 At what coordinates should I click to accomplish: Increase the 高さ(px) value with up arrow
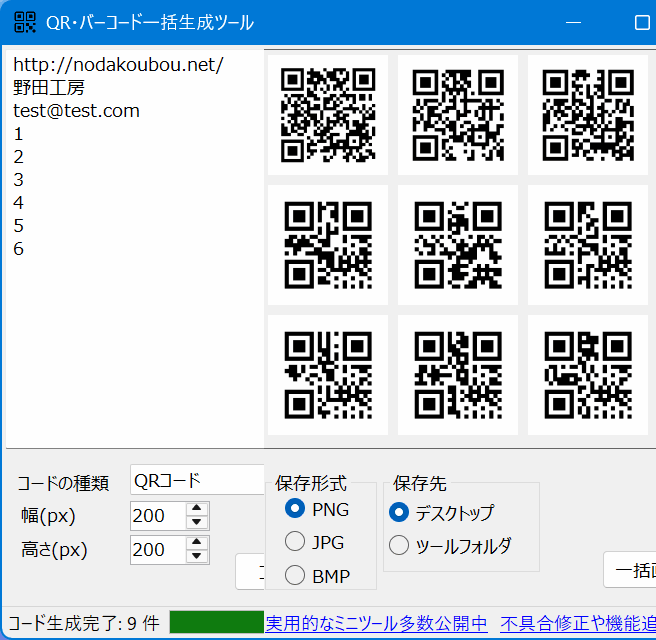coord(197,542)
